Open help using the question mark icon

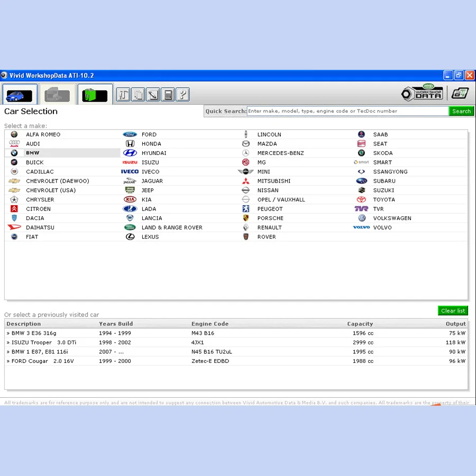(x=182, y=94)
